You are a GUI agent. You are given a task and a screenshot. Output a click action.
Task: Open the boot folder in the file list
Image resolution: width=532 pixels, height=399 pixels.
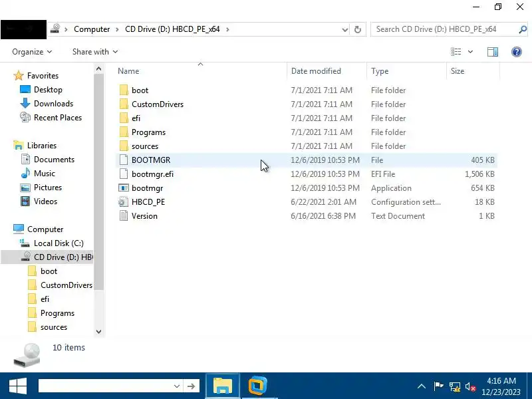tap(140, 90)
